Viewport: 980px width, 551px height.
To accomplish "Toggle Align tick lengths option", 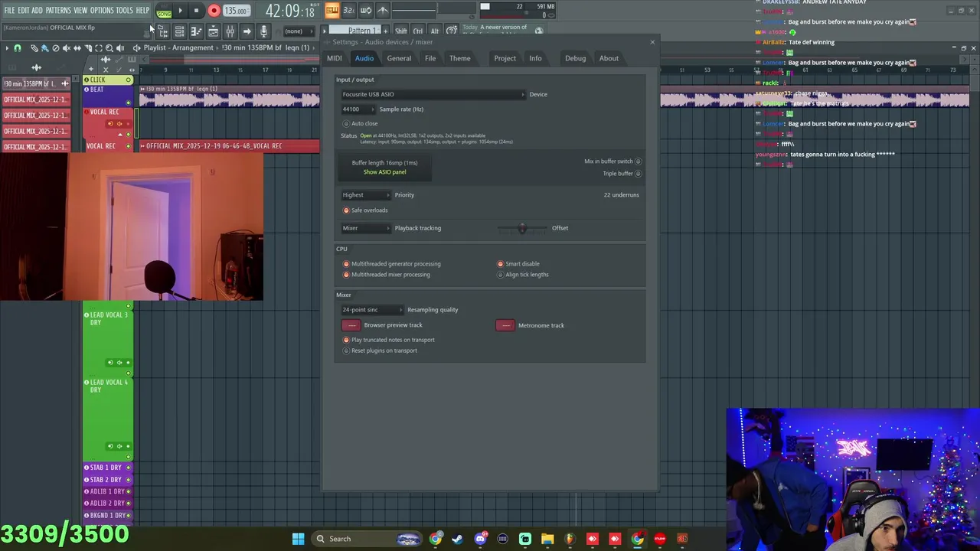I will pyautogui.click(x=501, y=275).
